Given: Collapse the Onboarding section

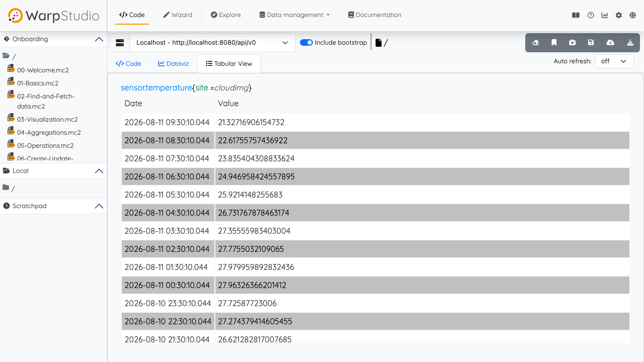Looking at the screenshot, I should [x=99, y=39].
